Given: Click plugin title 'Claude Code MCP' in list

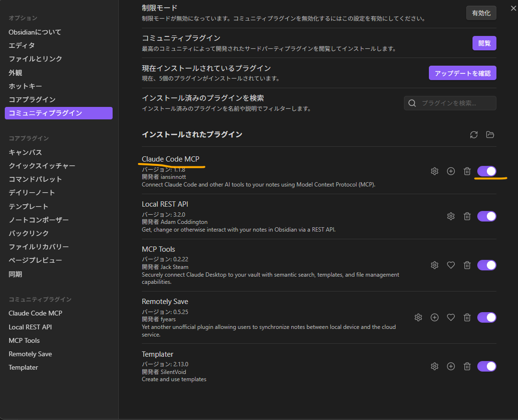Looking at the screenshot, I should (171, 159).
